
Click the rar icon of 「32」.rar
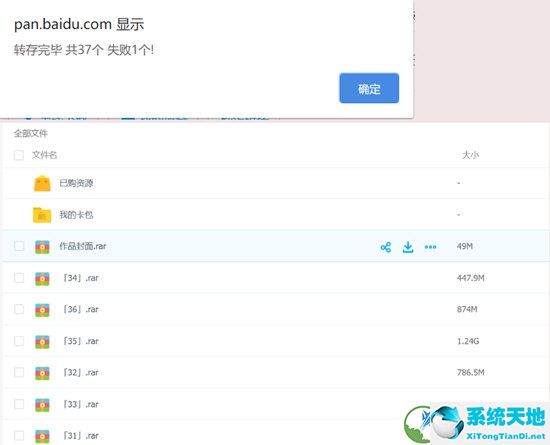click(x=42, y=373)
